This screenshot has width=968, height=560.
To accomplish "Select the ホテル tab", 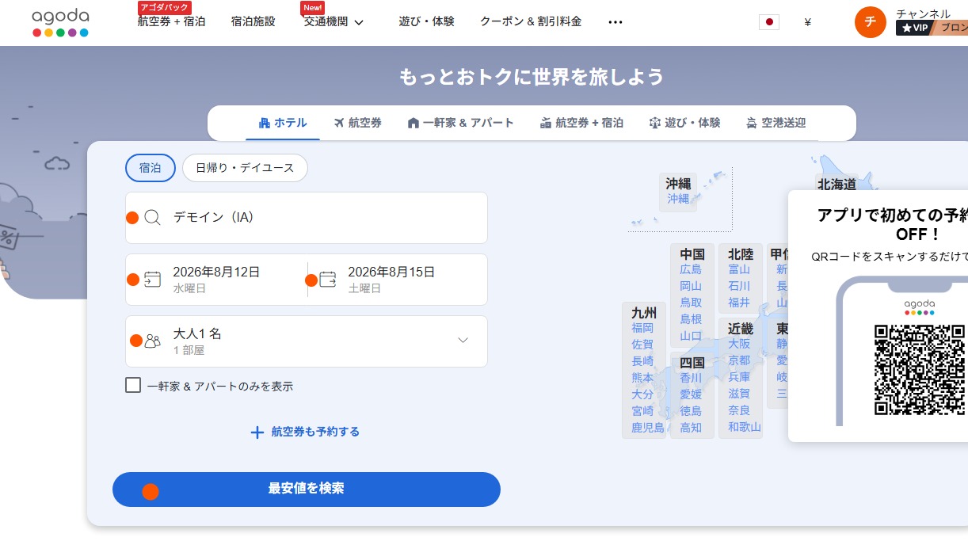I will (283, 123).
